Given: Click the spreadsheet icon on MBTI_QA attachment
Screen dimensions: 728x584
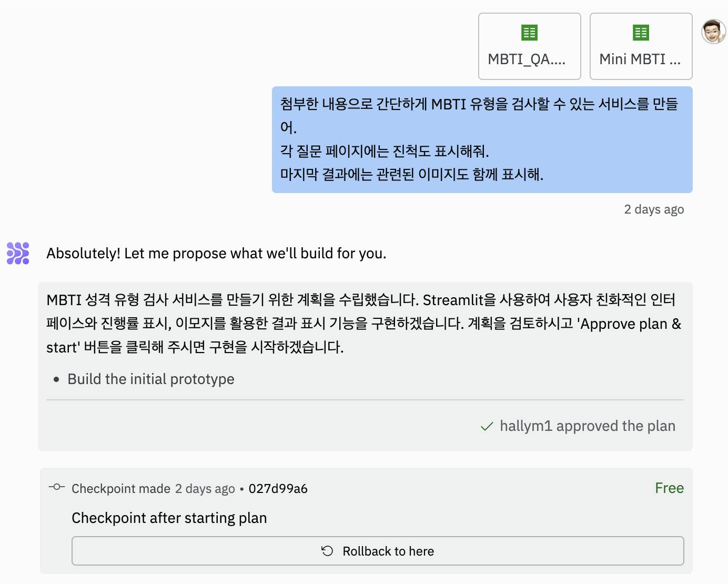Looking at the screenshot, I should (x=529, y=33).
